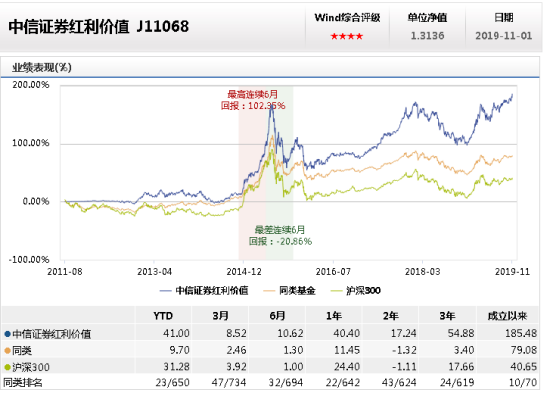The width and height of the screenshot is (554, 393).
Task: Select the 成立以来 column header
Action: 507,316
